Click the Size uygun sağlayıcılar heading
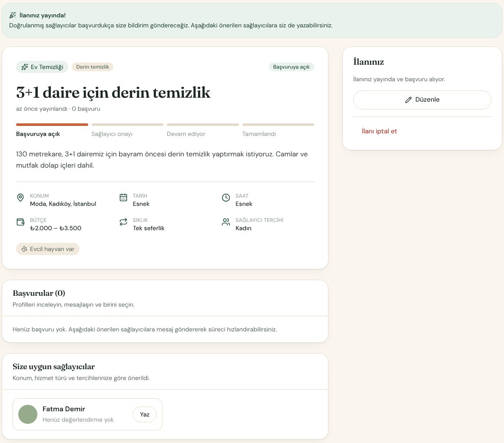This screenshot has width=504, height=443. tap(54, 367)
